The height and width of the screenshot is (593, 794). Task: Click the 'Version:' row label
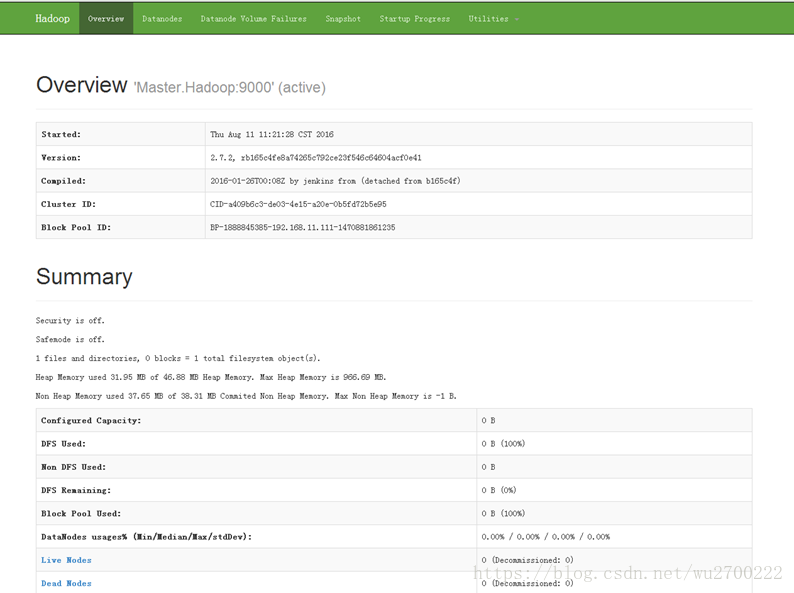coord(61,157)
